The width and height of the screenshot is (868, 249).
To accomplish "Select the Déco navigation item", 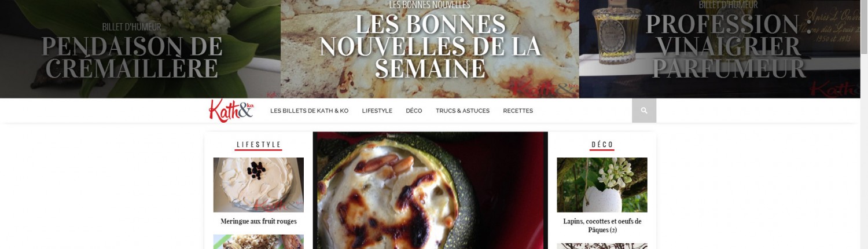I will pyautogui.click(x=414, y=111).
